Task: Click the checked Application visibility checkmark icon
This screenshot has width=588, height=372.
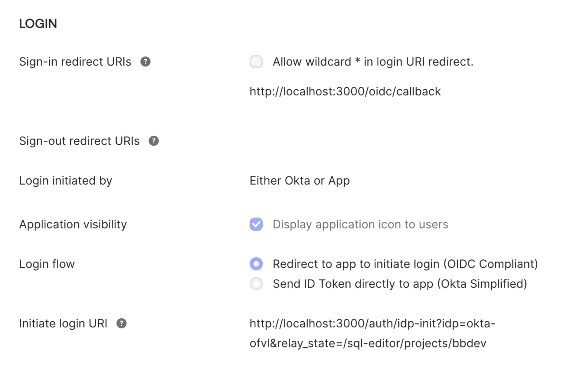Action: (256, 224)
